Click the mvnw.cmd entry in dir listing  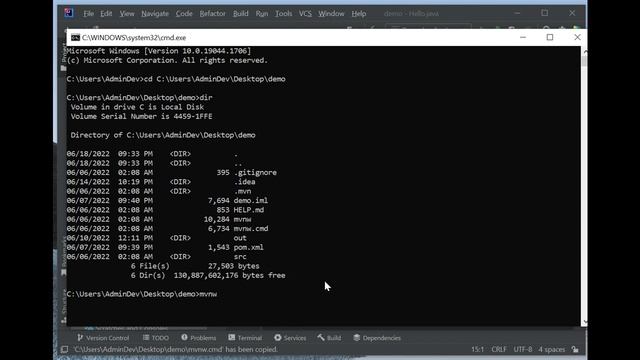click(x=251, y=229)
